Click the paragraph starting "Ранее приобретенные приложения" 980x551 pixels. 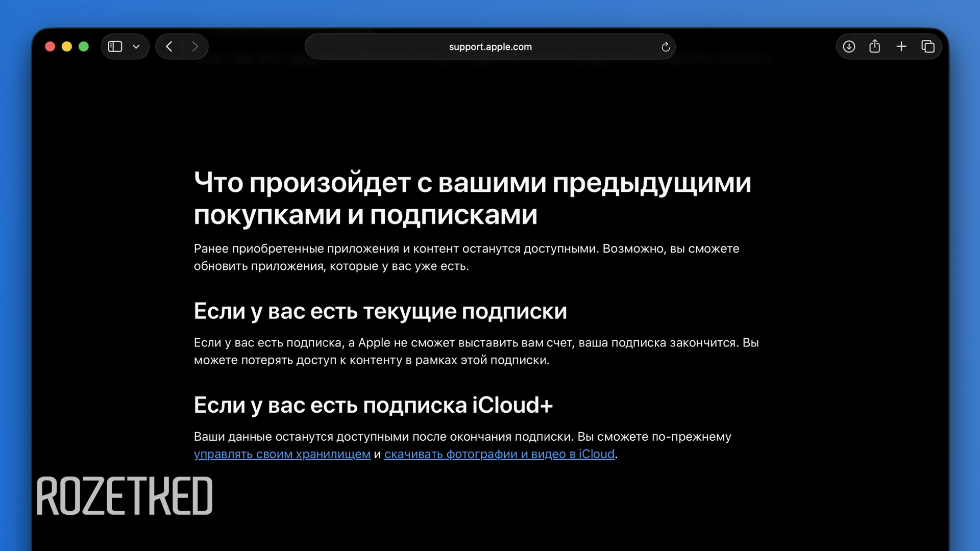click(466, 257)
